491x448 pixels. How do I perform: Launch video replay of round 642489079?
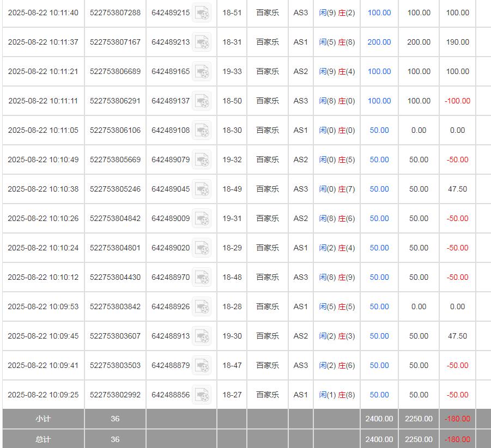202,159
